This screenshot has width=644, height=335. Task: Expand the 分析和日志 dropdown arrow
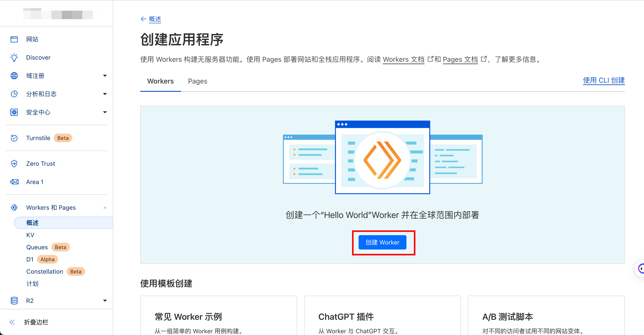[105, 94]
